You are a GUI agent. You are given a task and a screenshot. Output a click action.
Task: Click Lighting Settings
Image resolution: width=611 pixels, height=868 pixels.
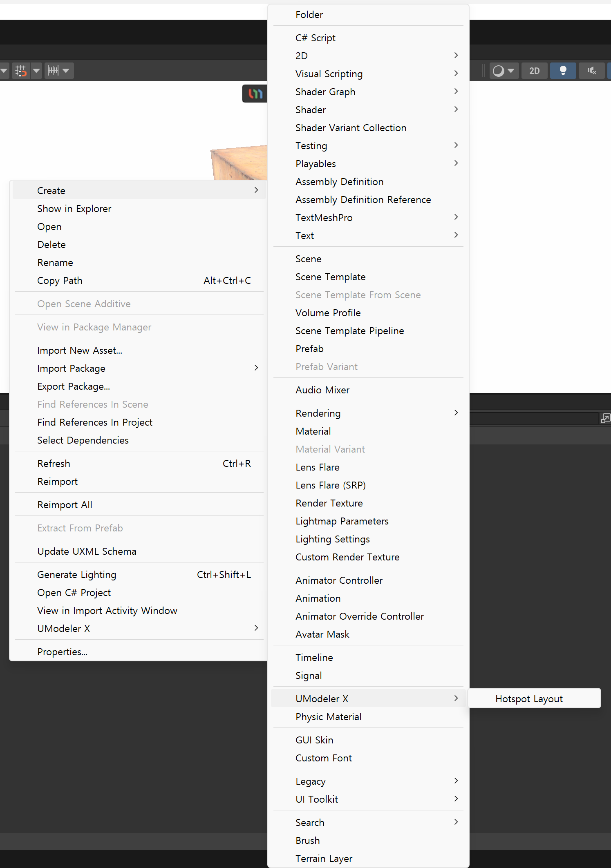pyautogui.click(x=368, y=539)
